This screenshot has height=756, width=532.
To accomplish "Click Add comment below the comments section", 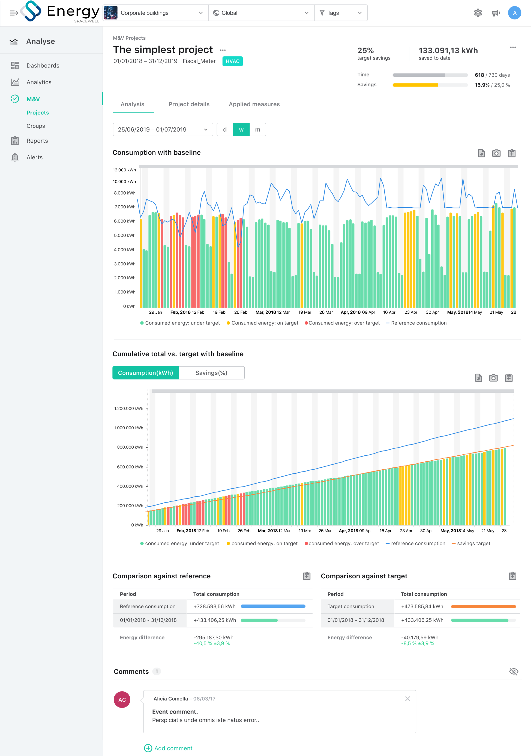I will pos(168,748).
